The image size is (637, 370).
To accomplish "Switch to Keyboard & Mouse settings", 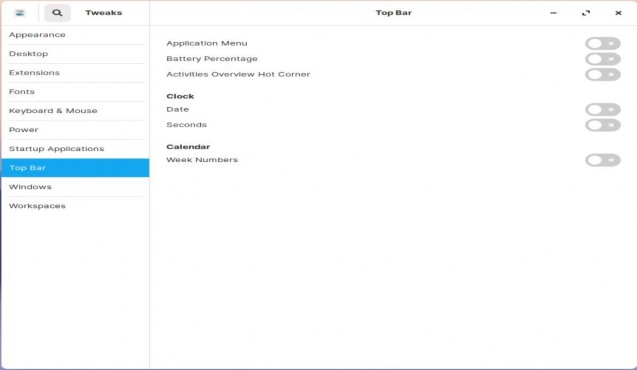I will point(75,111).
